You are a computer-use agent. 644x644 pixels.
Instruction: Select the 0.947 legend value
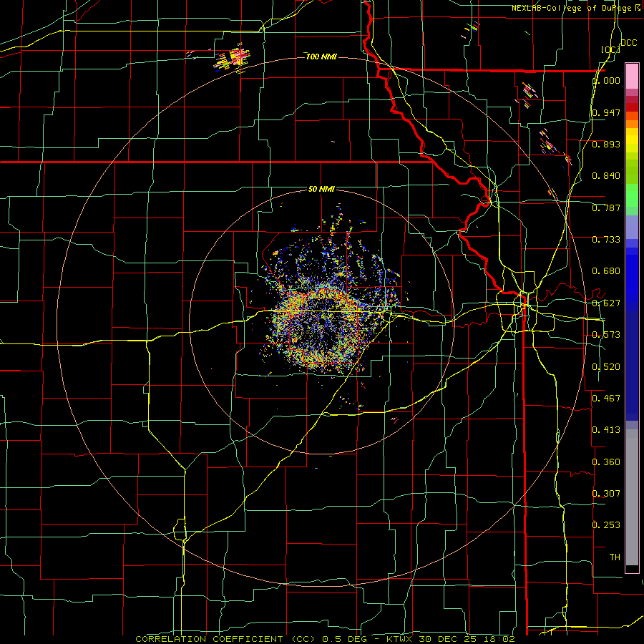[606, 112]
